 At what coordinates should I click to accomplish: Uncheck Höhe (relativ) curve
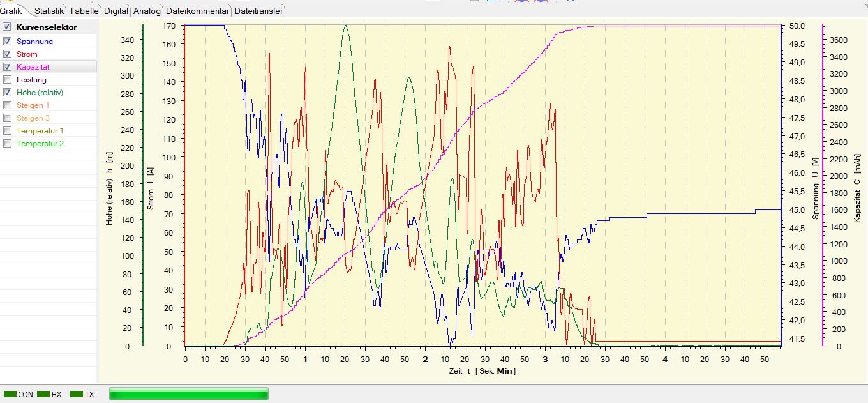pos(7,93)
